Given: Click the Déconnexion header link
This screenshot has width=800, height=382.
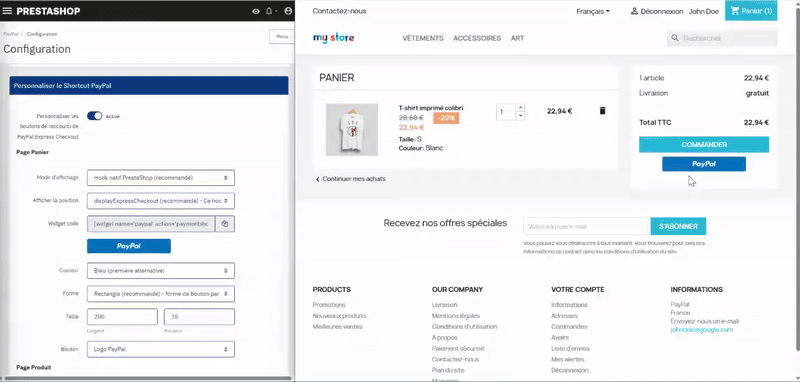Looking at the screenshot, I should point(657,11).
